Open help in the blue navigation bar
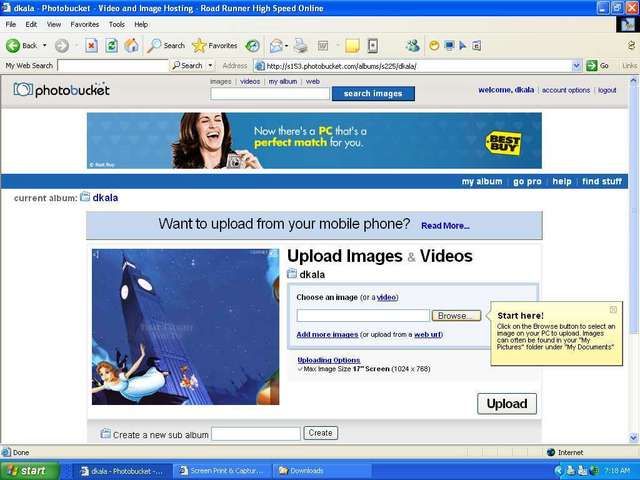 [x=562, y=181]
